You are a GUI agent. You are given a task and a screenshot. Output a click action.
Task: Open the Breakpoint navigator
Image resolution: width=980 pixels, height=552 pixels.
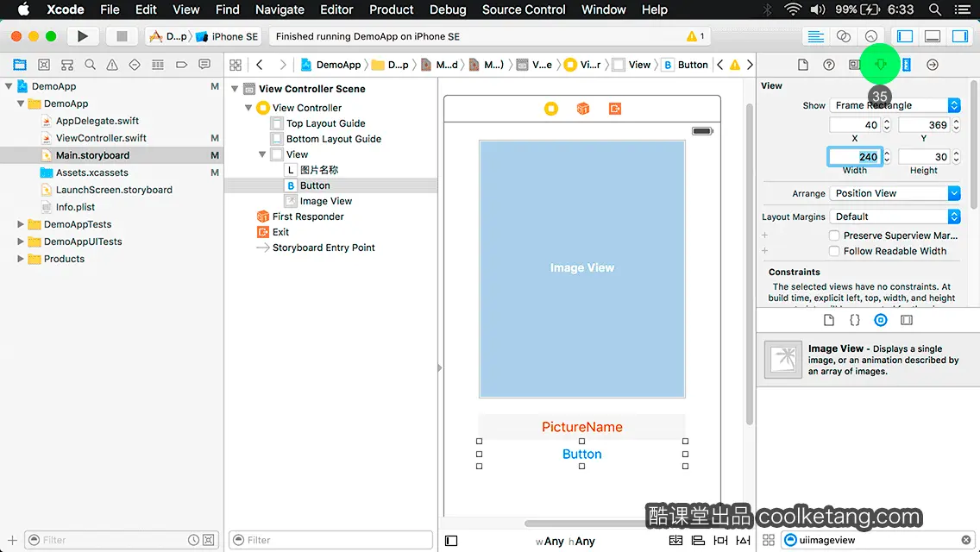point(181,65)
